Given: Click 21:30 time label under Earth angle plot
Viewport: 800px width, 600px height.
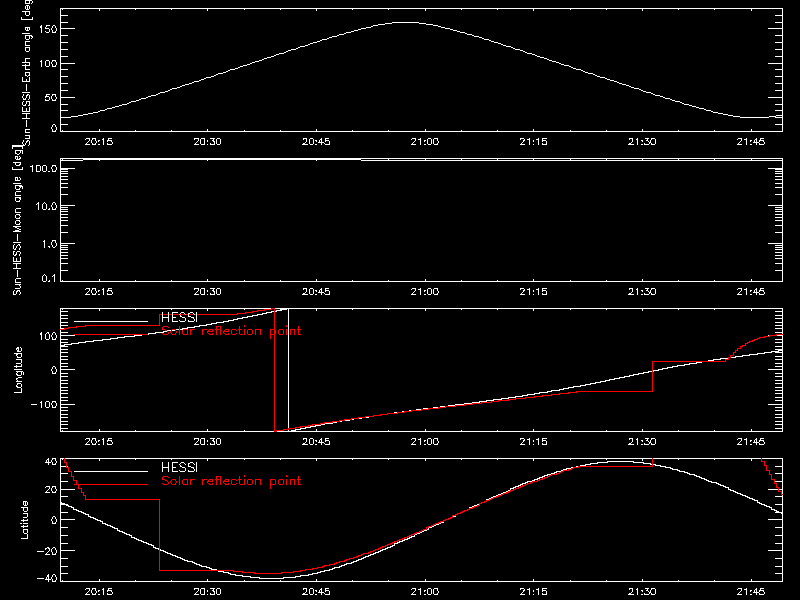Looking at the screenshot, I should 642,142.
